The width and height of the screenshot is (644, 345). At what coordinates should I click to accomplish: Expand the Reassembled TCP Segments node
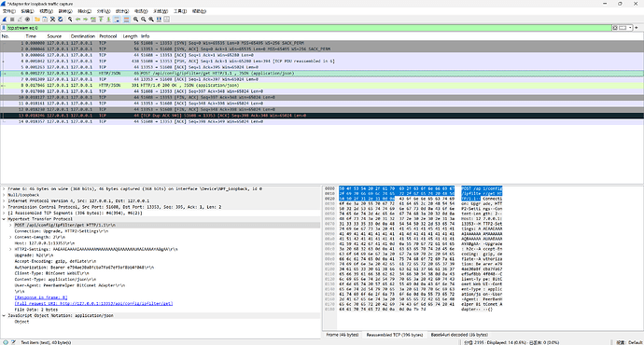pyautogui.click(x=4, y=213)
